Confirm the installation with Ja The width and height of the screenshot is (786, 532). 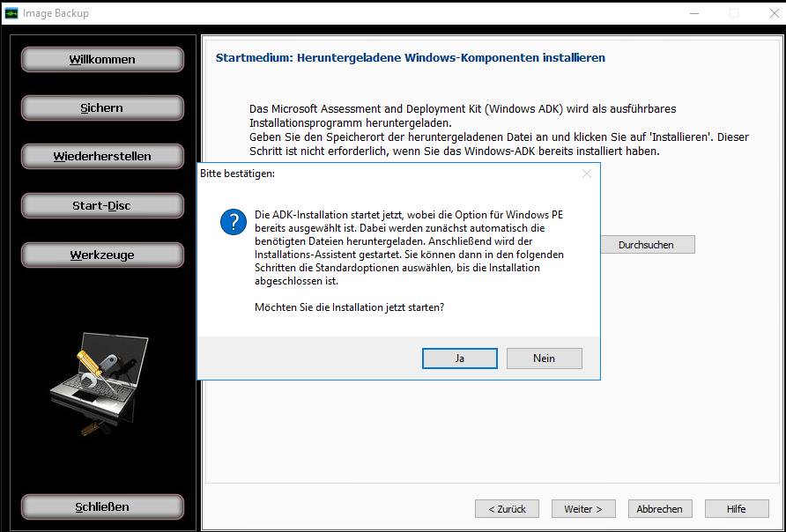460,358
